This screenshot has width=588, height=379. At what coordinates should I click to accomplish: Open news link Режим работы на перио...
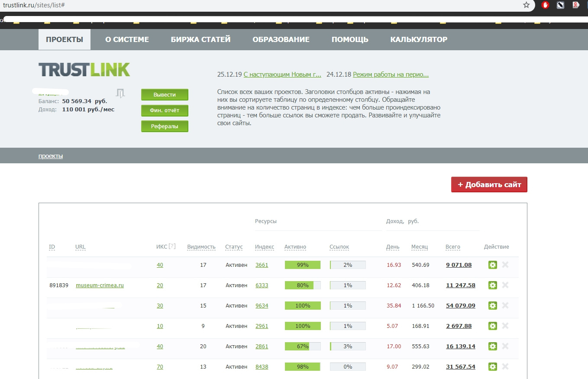tap(391, 75)
